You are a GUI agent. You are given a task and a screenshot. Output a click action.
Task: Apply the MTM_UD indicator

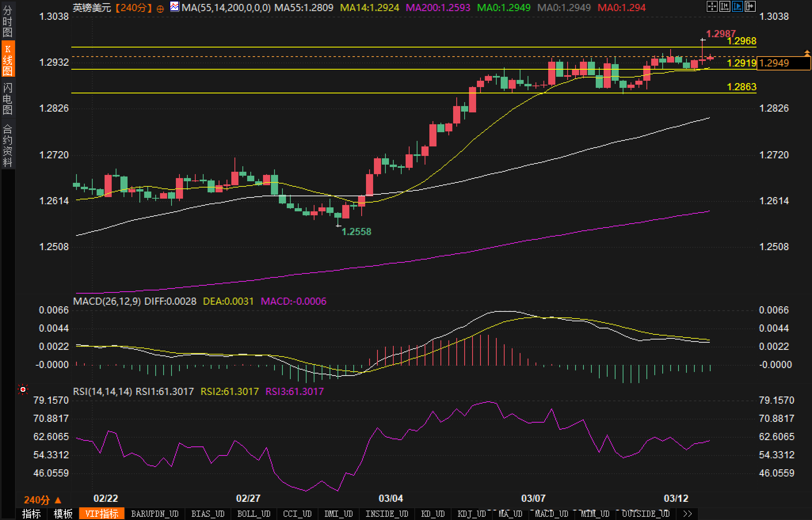click(x=595, y=514)
